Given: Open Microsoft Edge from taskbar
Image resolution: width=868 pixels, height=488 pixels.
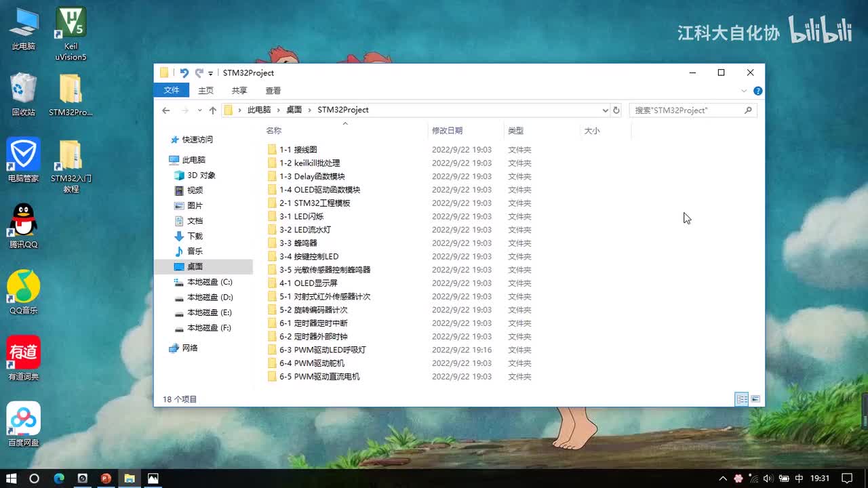Looking at the screenshot, I should pos(59,478).
